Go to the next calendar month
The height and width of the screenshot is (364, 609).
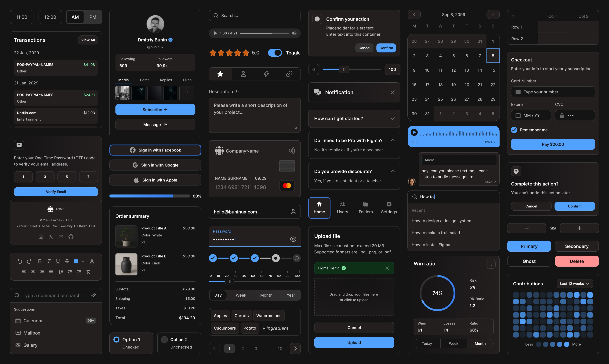click(x=493, y=14)
